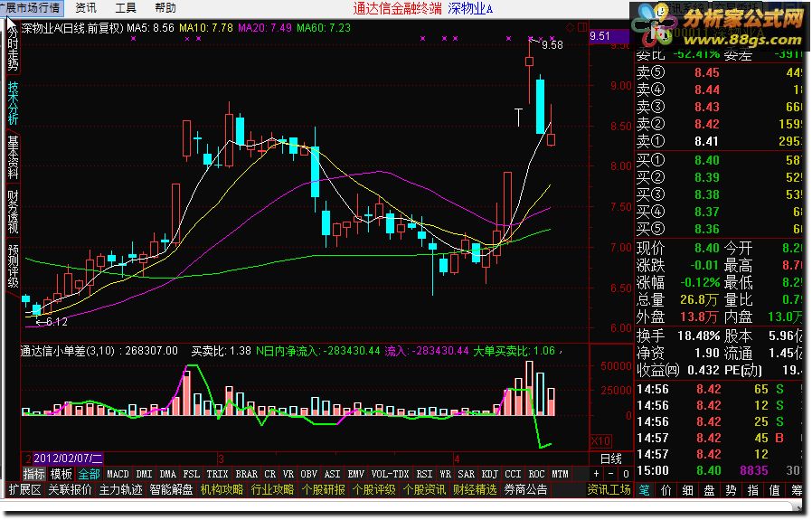812x520 pixels.
Task: Click the plus button beside MTM
Action: pyautogui.click(x=596, y=474)
